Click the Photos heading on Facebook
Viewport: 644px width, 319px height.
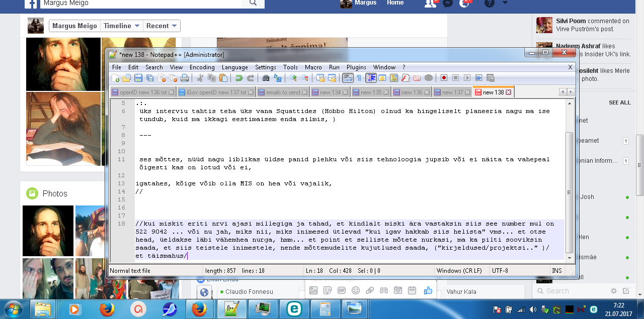pyautogui.click(x=55, y=193)
